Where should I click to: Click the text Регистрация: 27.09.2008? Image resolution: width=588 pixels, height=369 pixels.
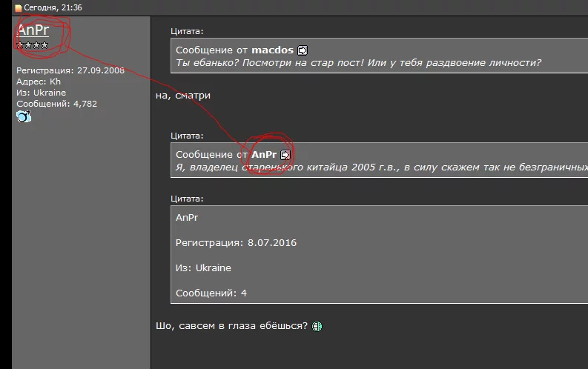[70, 70]
